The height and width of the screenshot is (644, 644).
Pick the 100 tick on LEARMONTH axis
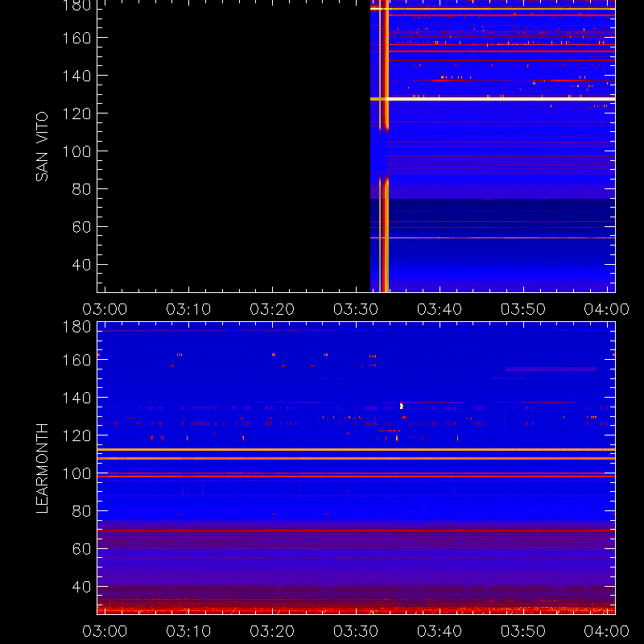[x=76, y=473]
